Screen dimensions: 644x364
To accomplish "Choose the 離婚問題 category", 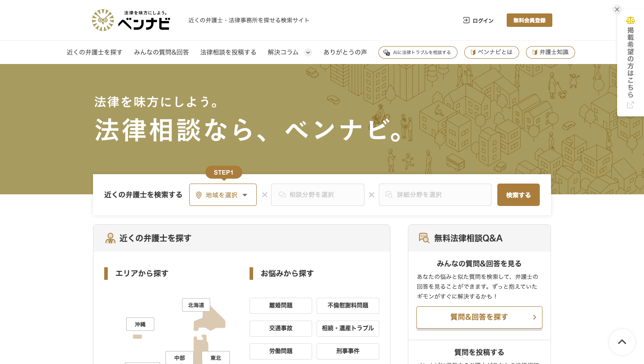I will [280, 305].
